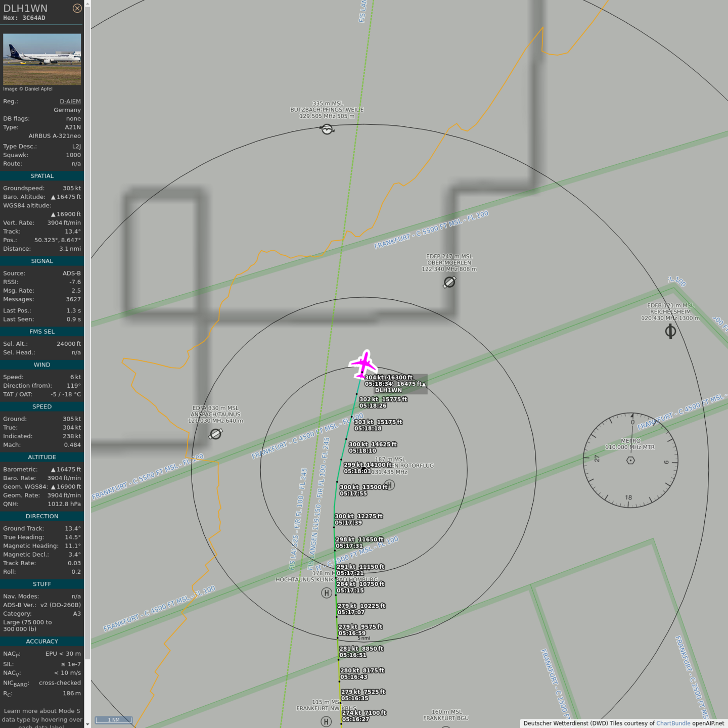Click the Hochtaunus-Kliniken heliport H icon
This screenshot has height=728, width=728.
pyautogui.click(x=327, y=593)
